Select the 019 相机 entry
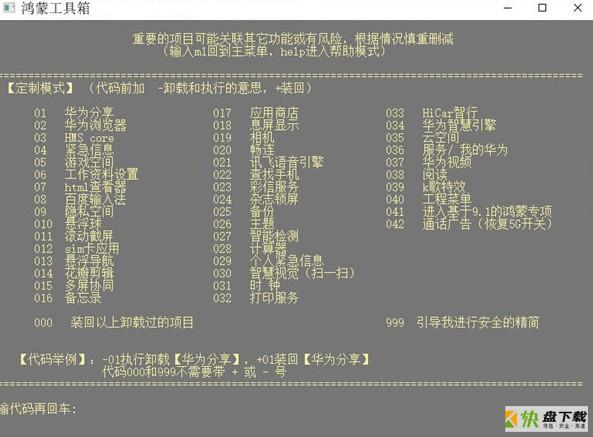 coord(244,138)
